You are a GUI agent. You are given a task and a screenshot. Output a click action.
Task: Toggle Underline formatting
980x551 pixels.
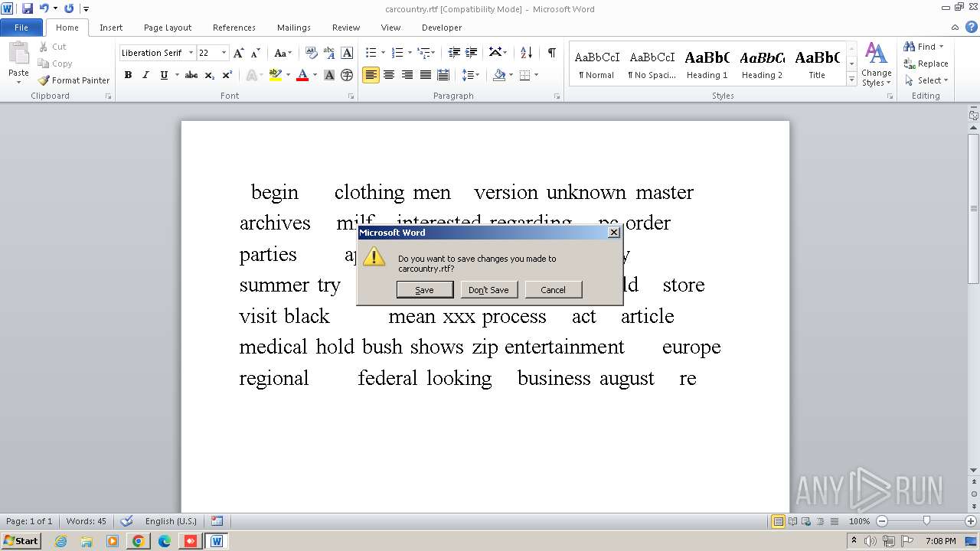pos(163,75)
